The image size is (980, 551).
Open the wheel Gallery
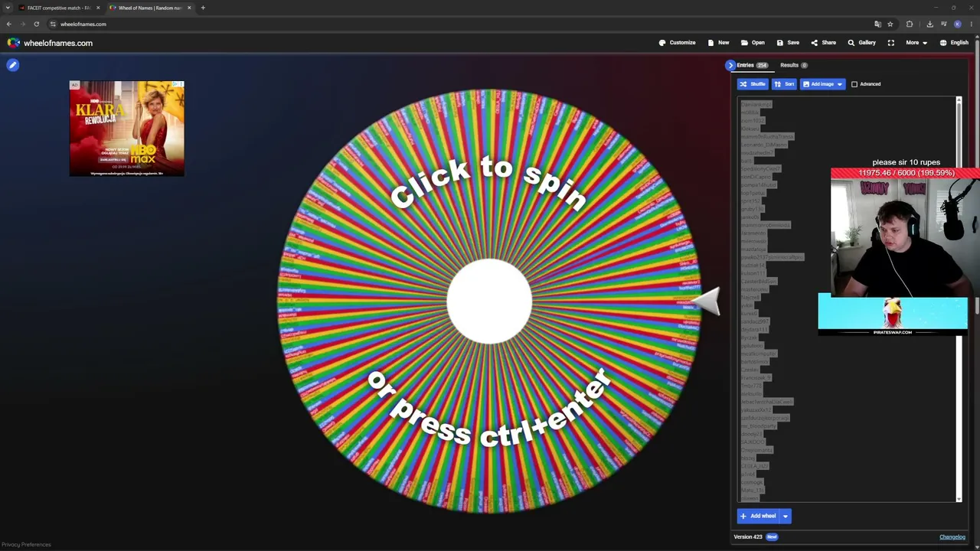tap(861, 43)
